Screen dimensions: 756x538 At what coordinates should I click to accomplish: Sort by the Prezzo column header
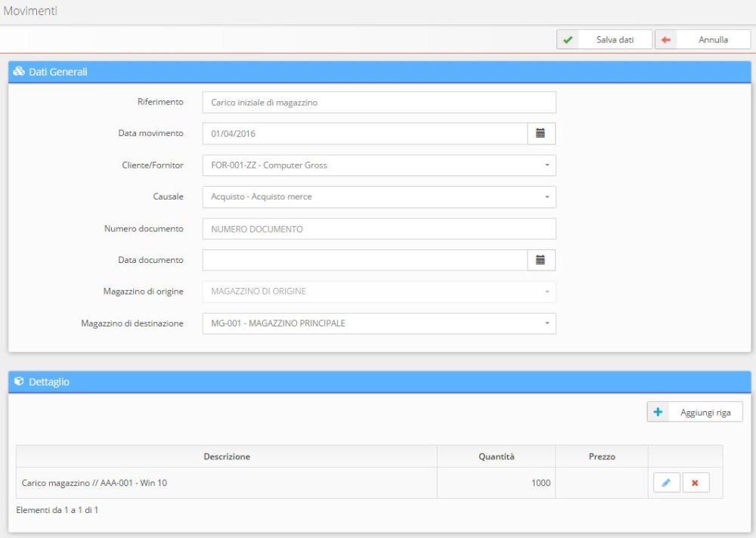pyautogui.click(x=602, y=456)
